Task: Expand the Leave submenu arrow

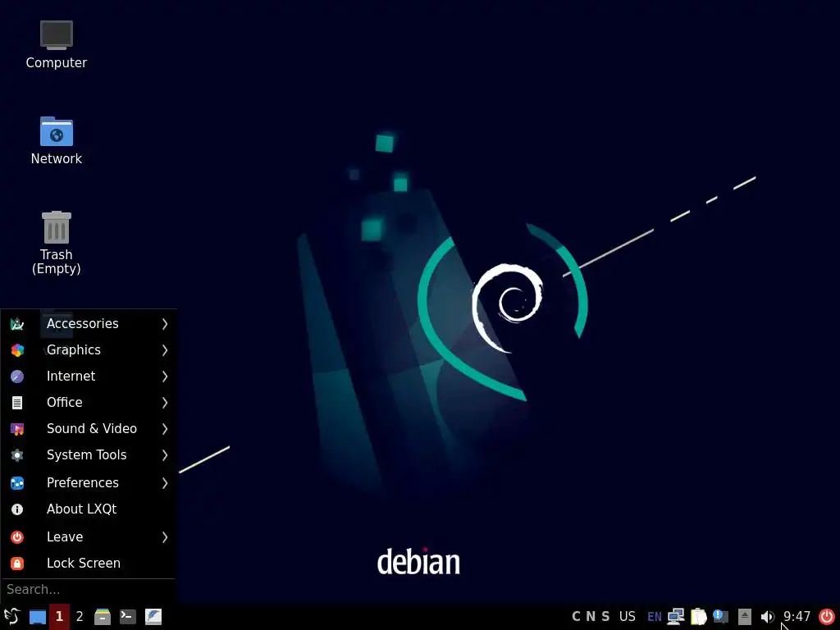Action: pyautogui.click(x=164, y=536)
